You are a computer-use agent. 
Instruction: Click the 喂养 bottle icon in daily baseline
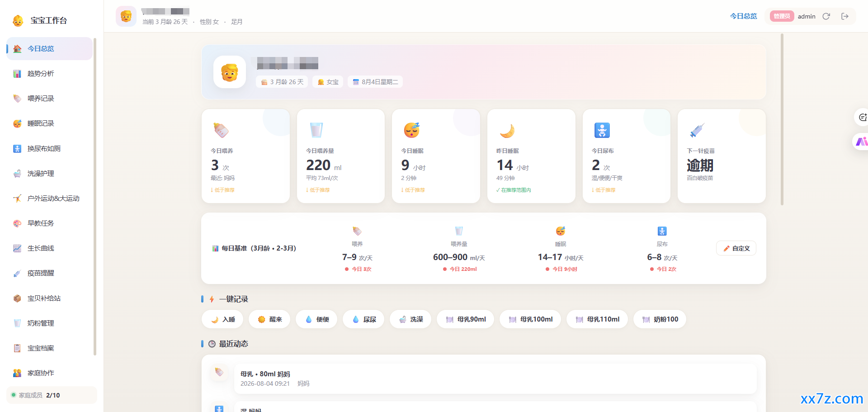pos(357,231)
